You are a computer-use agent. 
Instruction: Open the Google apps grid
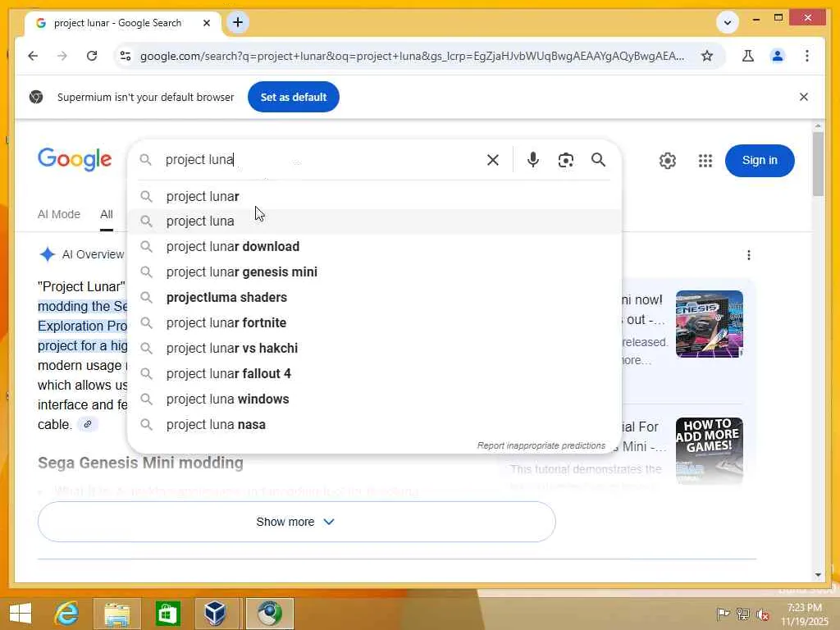(x=705, y=161)
